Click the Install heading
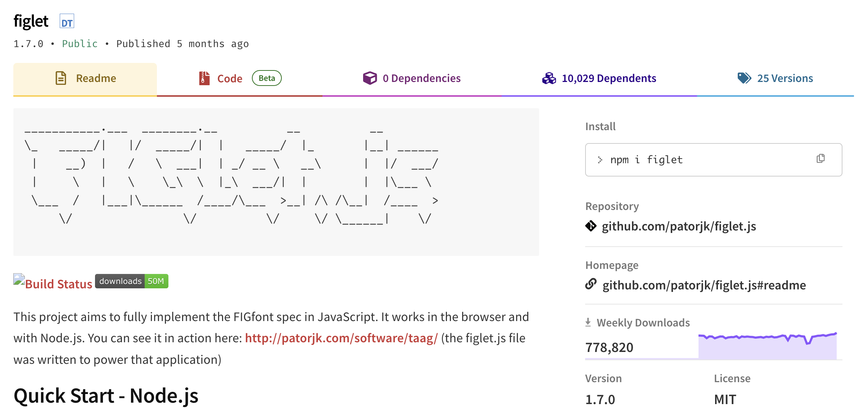 point(600,127)
